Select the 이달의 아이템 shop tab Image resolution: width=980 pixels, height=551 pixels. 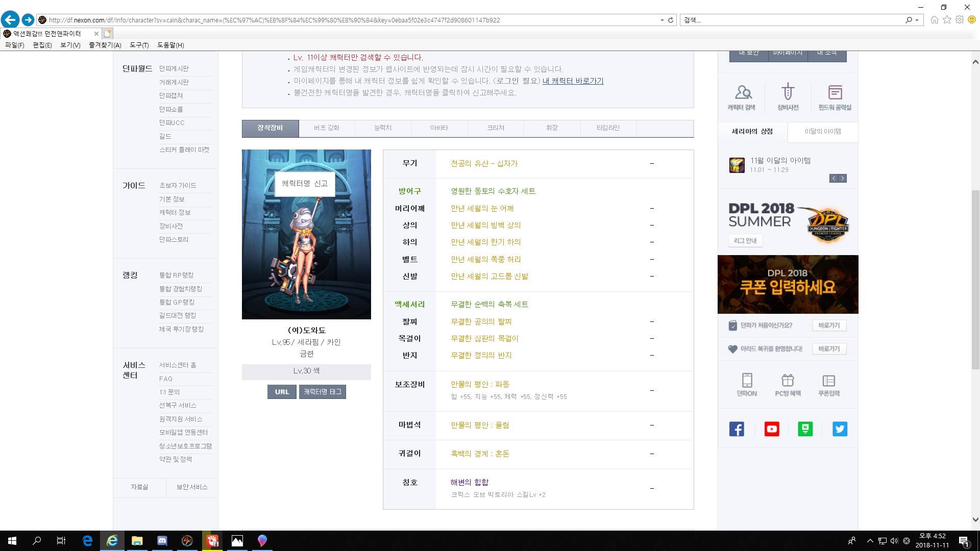click(x=823, y=132)
